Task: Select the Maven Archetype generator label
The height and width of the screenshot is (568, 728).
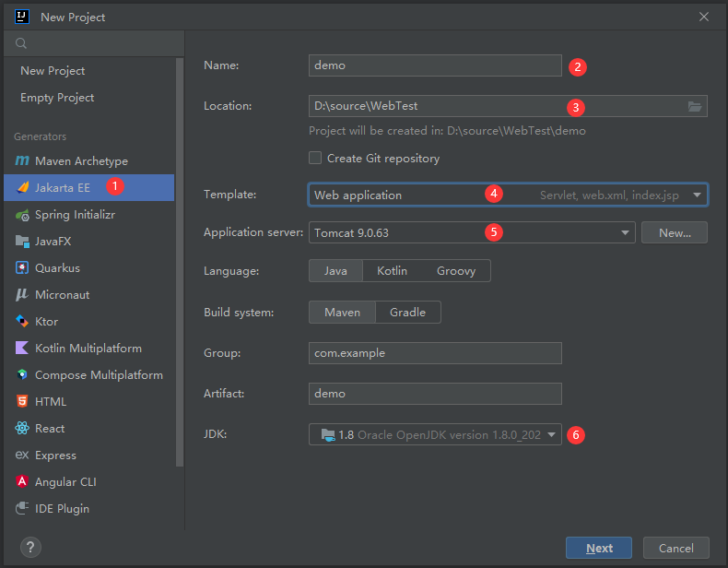Action: pyautogui.click(x=82, y=161)
